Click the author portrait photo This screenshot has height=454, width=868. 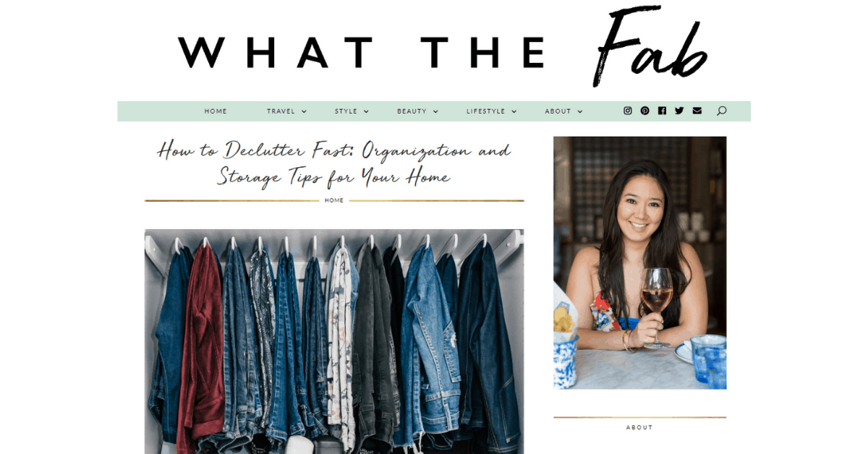click(x=640, y=262)
